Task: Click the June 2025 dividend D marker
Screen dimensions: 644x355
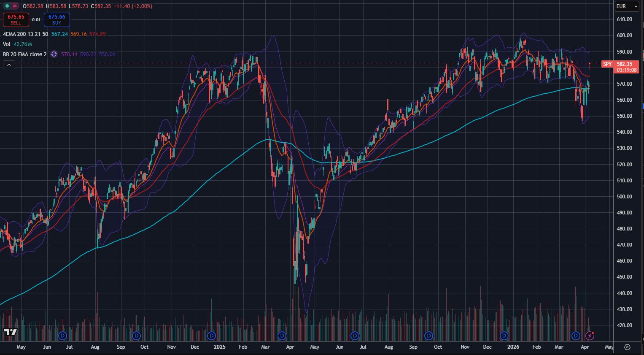Action: coord(355,336)
